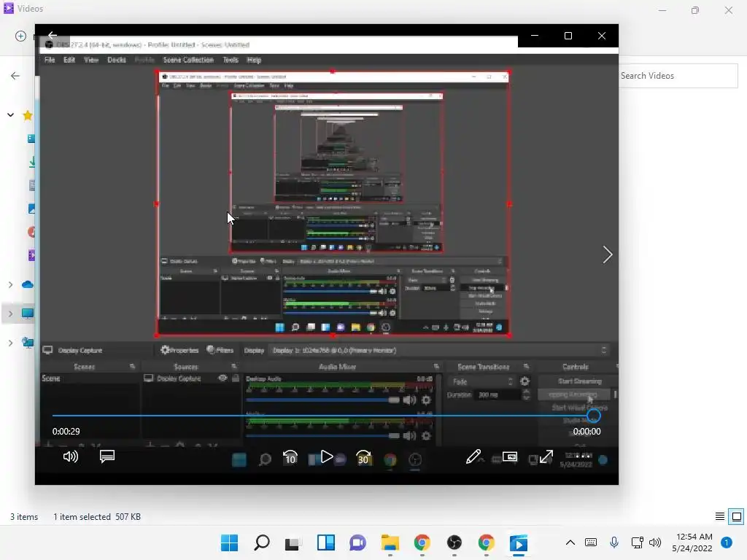The image size is (747, 560).
Task: Open the touch keyboard tray icon
Action: tap(591, 542)
